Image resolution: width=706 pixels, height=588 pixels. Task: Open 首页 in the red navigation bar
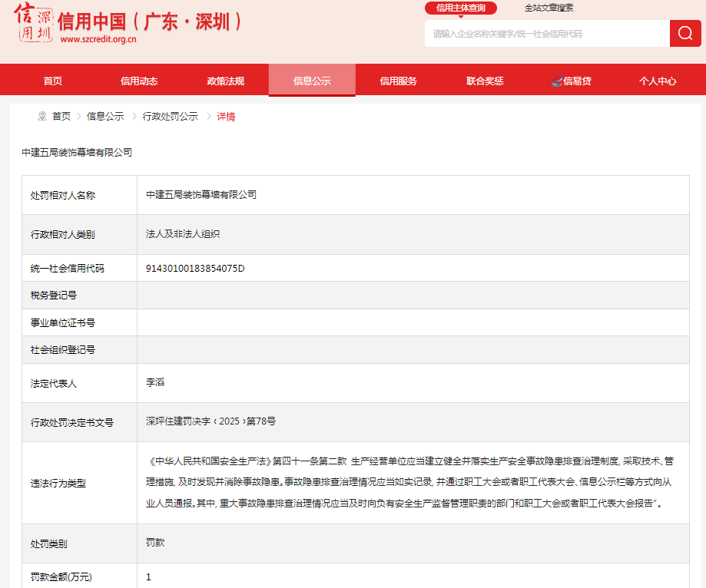coord(53,81)
